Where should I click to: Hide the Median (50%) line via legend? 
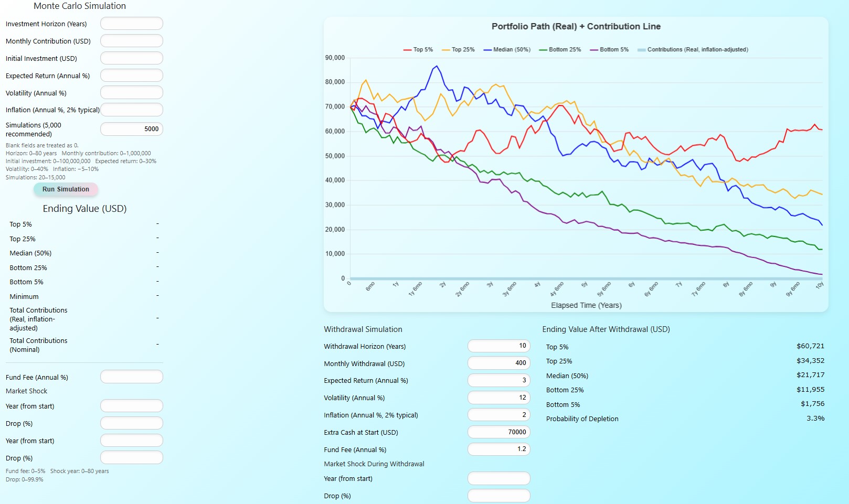pyautogui.click(x=506, y=50)
